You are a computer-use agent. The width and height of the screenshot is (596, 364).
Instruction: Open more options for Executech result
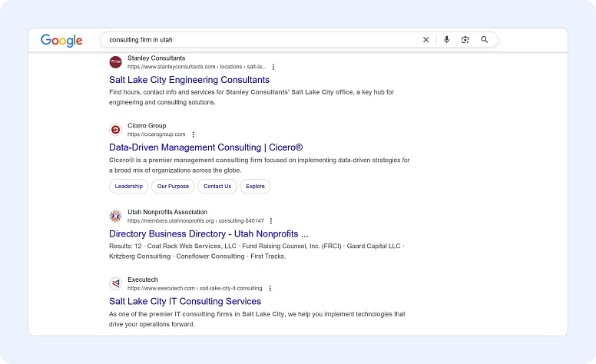(x=270, y=288)
